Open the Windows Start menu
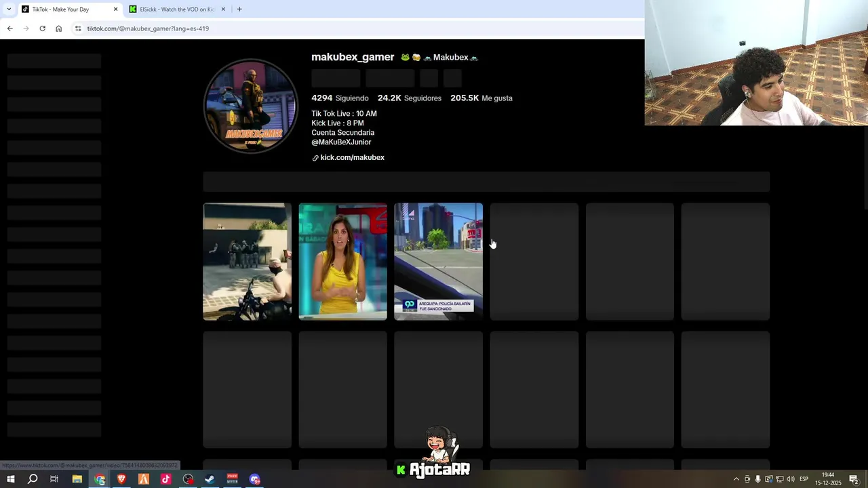 (10, 479)
